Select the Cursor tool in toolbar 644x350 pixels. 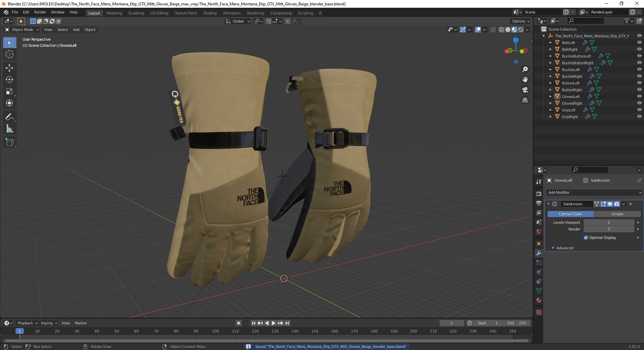(x=9, y=54)
